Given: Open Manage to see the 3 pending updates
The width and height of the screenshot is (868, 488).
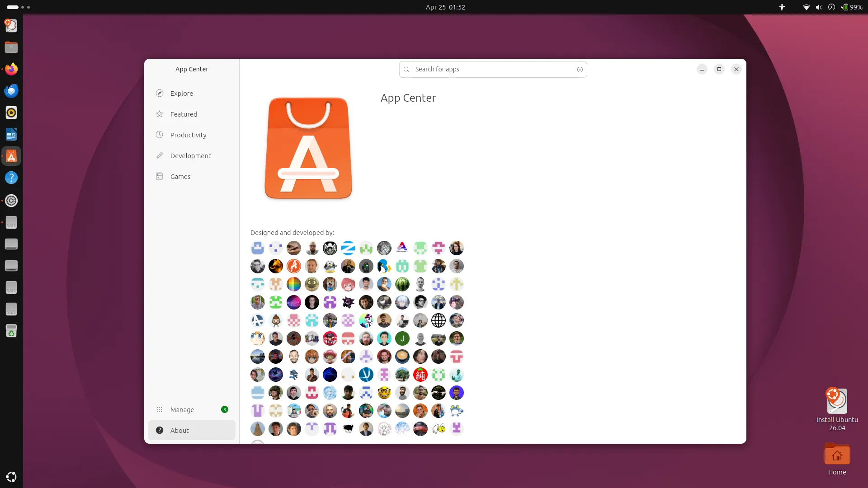Looking at the screenshot, I should pos(183,409).
